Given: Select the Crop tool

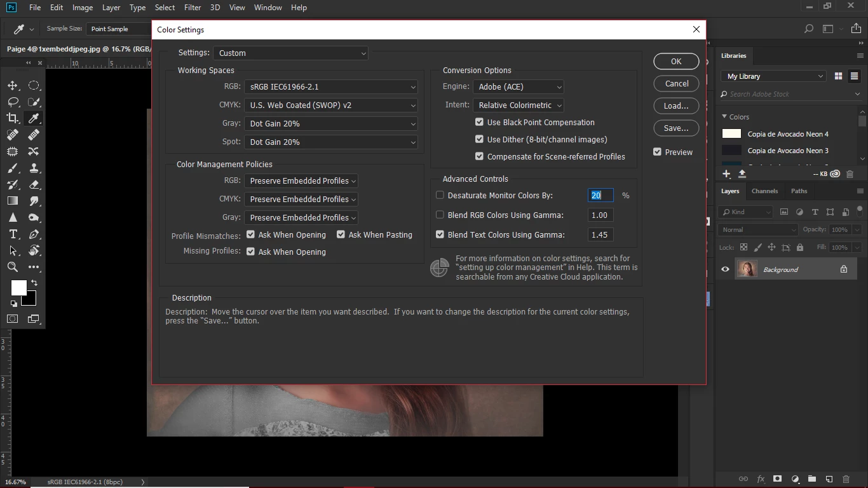Looking at the screenshot, I should 13,118.
